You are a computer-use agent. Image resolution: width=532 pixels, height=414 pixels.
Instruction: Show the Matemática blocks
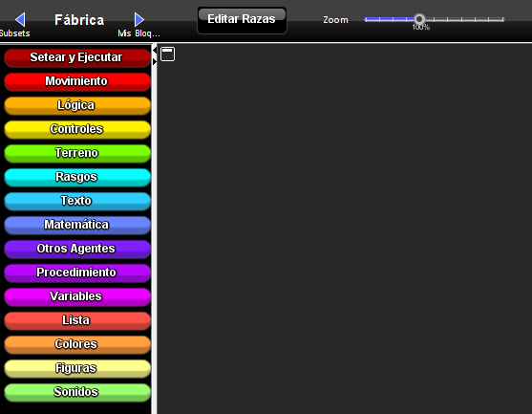(77, 225)
